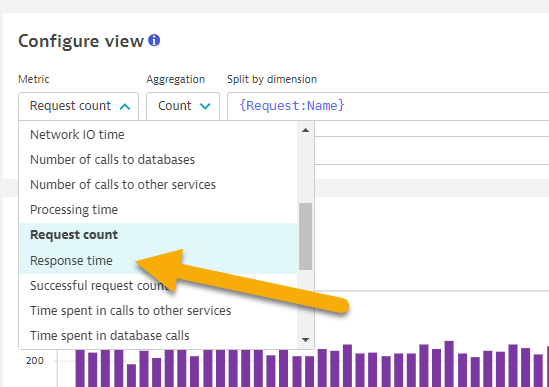Image resolution: width=549 pixels, height=387 pixels.
Task: Click the dropdown list scroll up arrow
Action: coord(305,130)
